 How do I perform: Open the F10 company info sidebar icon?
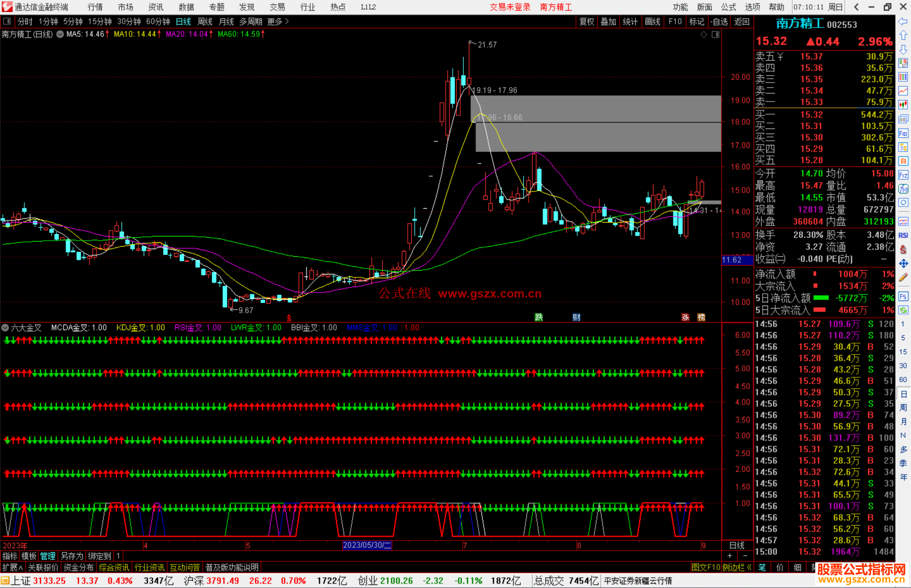point(903,134)
